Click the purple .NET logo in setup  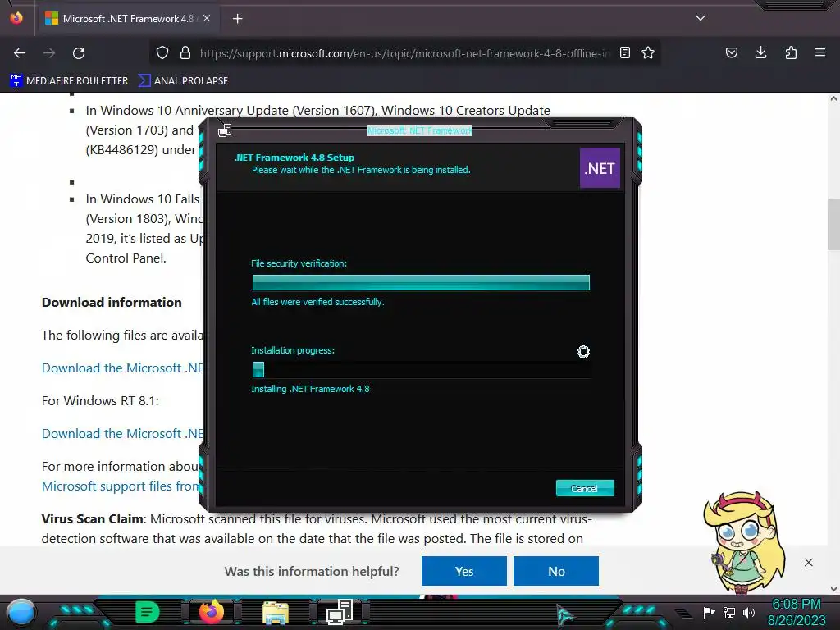(600, 168)
